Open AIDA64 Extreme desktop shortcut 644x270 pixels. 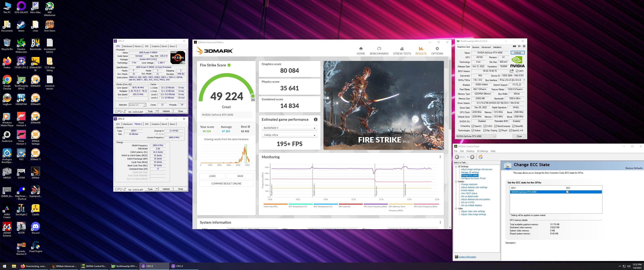[x=7, y=229]
